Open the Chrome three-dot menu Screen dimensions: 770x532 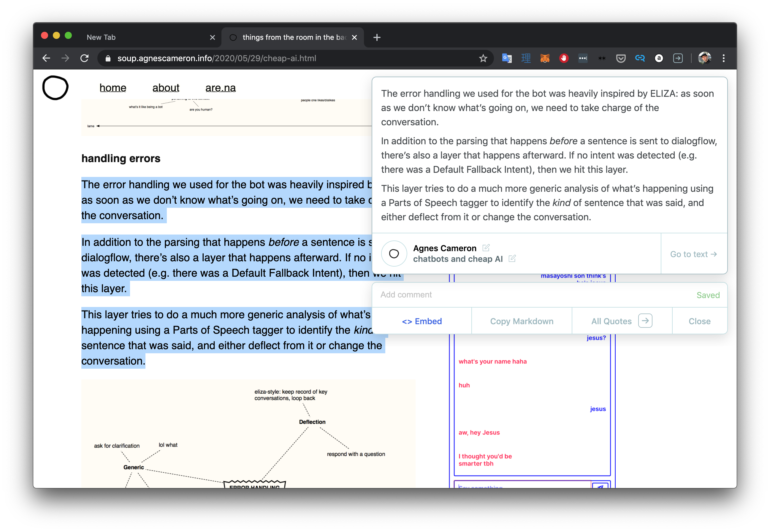coord(723,58)
